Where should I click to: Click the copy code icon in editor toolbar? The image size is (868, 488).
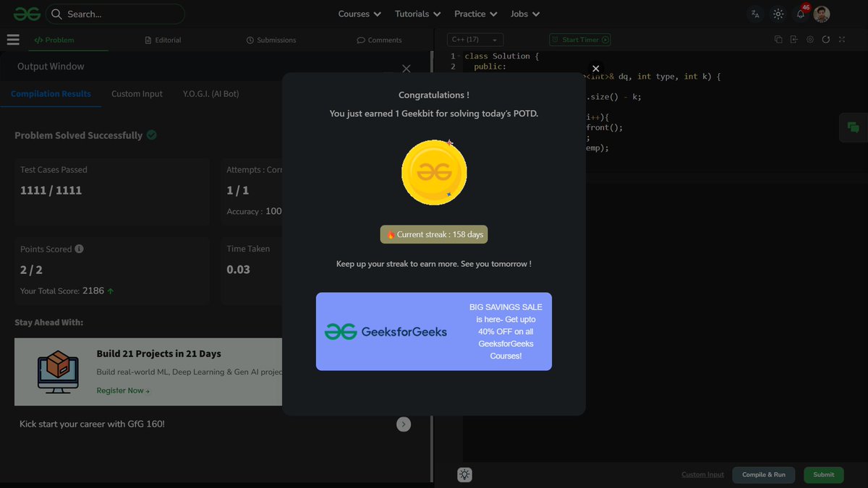point(778,40)
